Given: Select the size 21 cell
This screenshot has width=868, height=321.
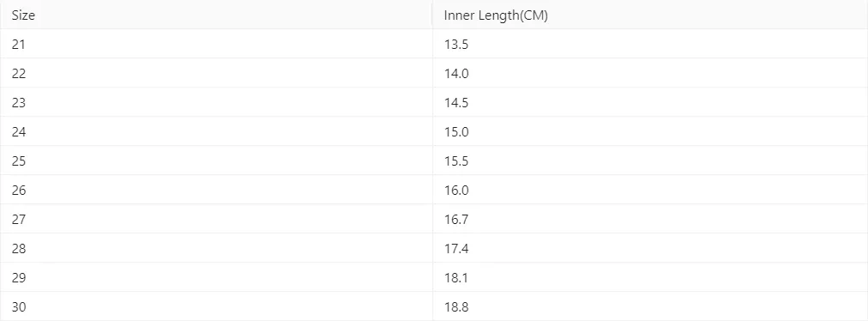Looking at the screenshot, I should [216, 44].
